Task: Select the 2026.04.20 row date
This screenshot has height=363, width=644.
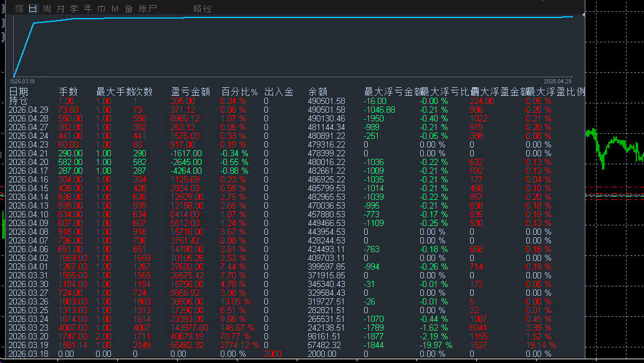Action: 28,162
